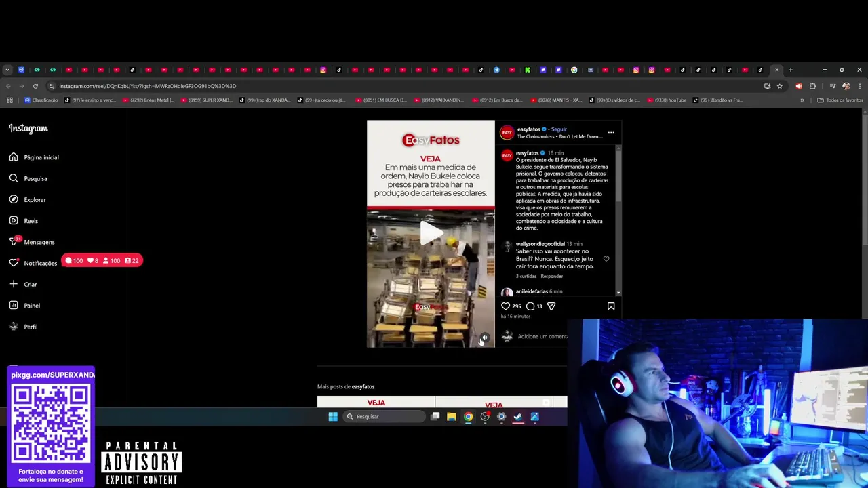The height and width of the screenshot is (488, 868).
Task: Click Chrome icon on the taskbar
Action: click(468, 417)
